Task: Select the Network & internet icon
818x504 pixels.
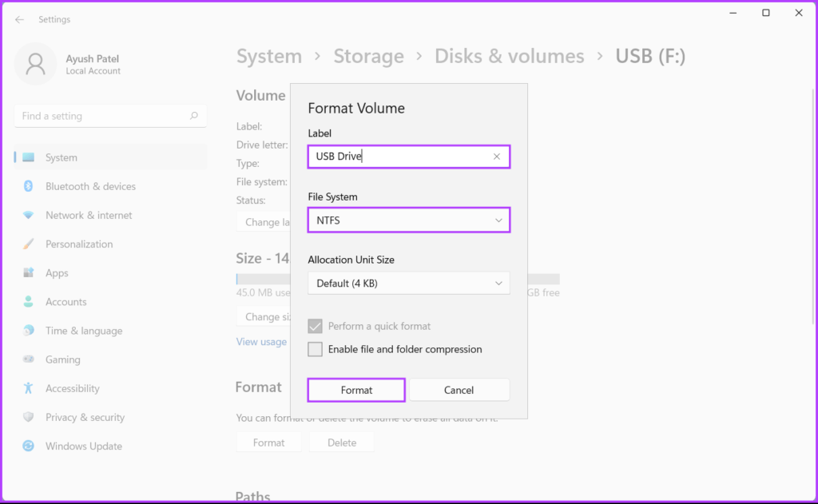Action: point(26,215)
